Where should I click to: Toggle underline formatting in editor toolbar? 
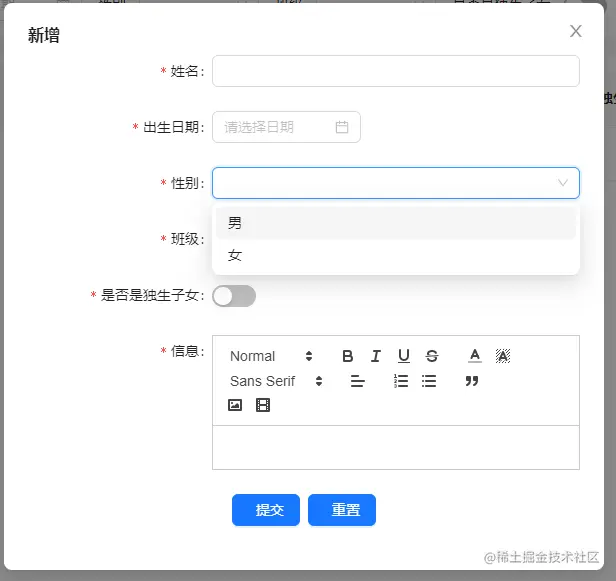(403, 356)
